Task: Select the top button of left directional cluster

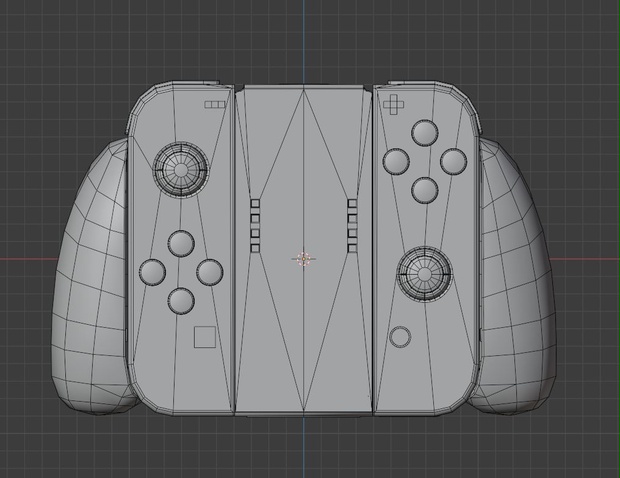Action: coord(181,244)
